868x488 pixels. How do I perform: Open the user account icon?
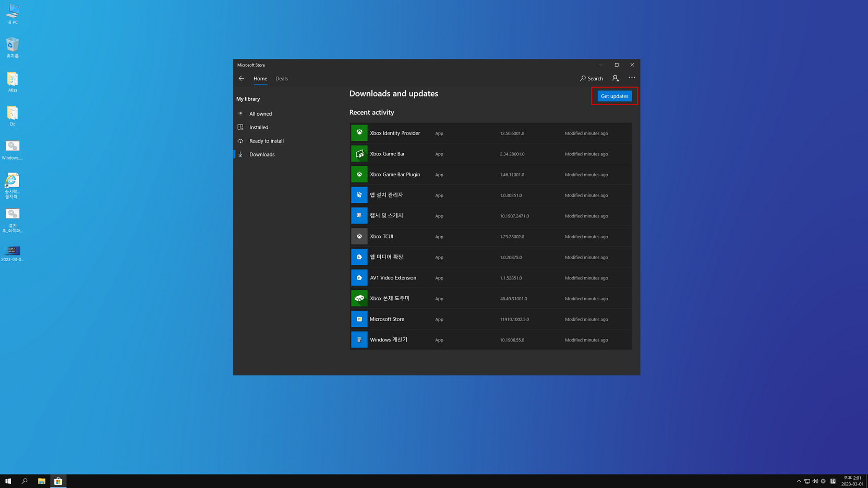point(616,78)
